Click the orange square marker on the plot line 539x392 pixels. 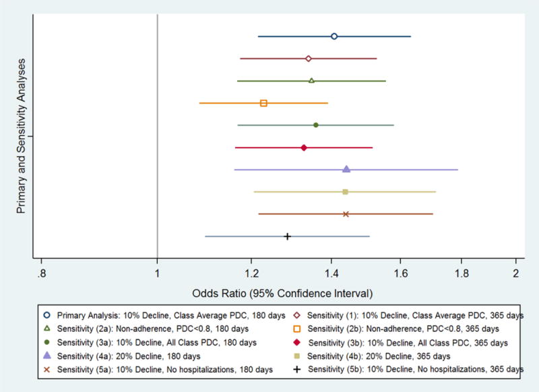pyautogui.click(x=263, y=103)
